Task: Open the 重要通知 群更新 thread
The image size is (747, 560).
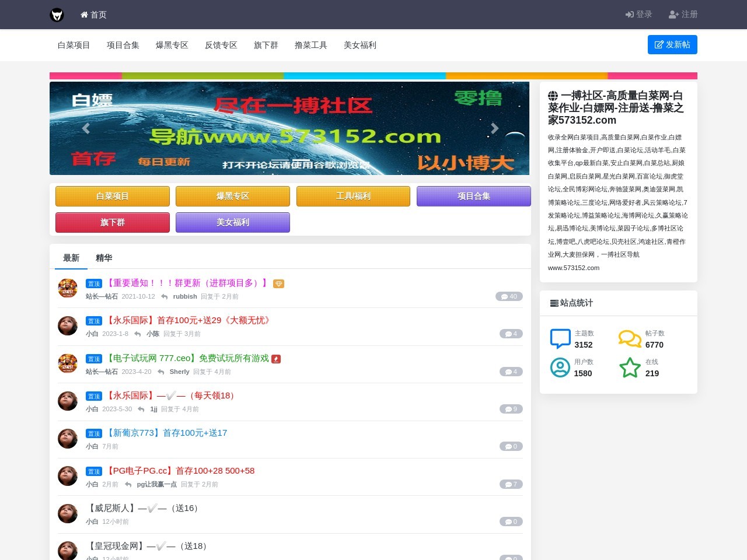Action: click(187, 283)
